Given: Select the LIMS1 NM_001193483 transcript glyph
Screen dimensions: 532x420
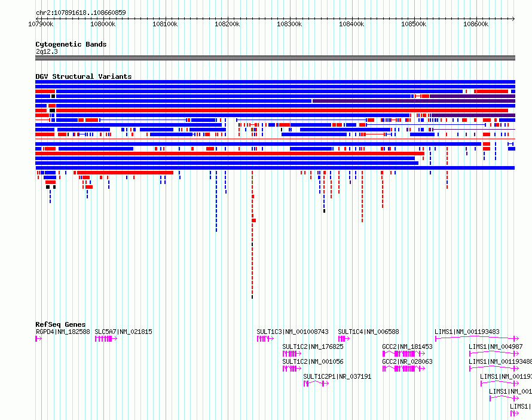Looking at the screenshot, I should pos(477,338).
